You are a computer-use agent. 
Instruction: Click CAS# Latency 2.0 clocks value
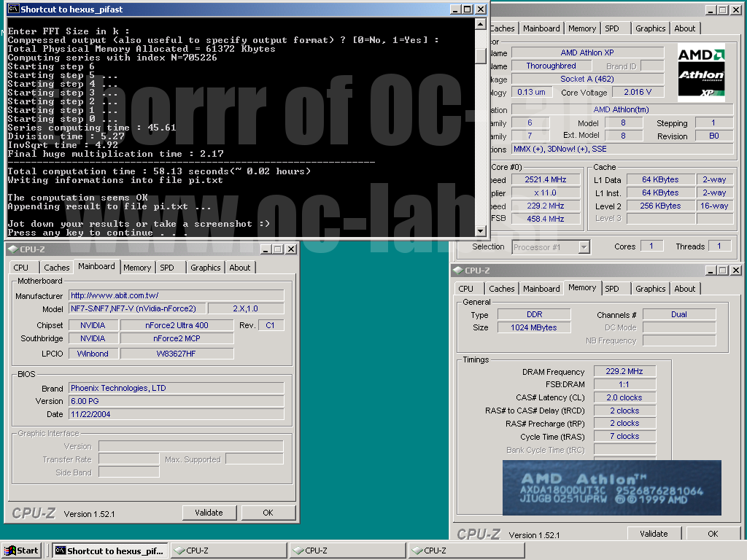coord(624,397)
